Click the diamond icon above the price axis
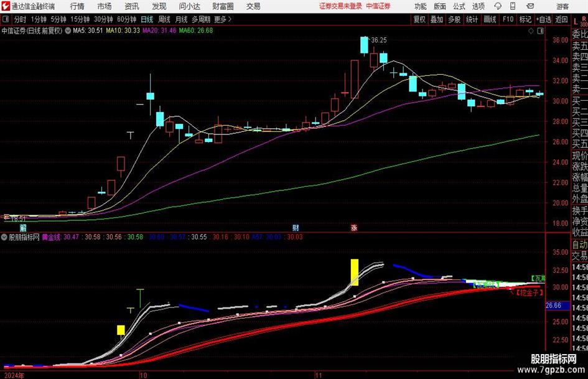The image size is (588, 379). coord(531,31)
